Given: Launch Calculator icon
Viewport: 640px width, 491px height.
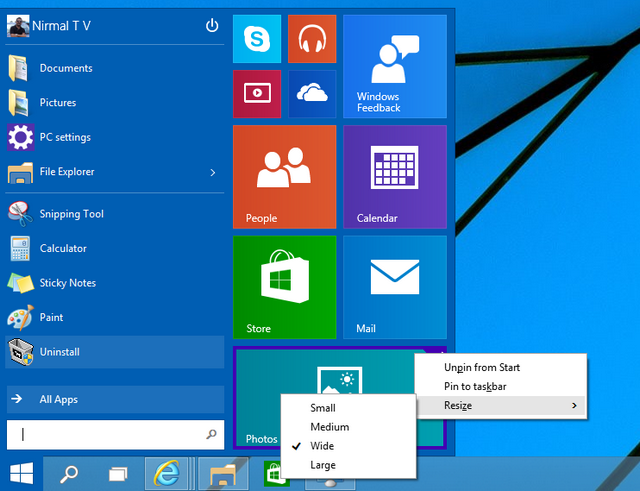Looking at the screenshot, I should [20, 248].
